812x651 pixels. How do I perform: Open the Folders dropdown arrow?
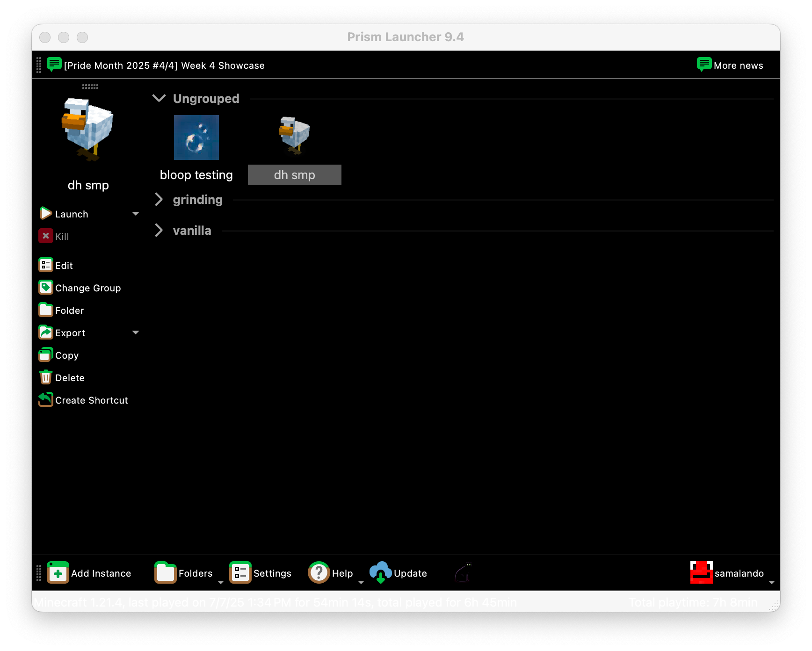point(221,583)
